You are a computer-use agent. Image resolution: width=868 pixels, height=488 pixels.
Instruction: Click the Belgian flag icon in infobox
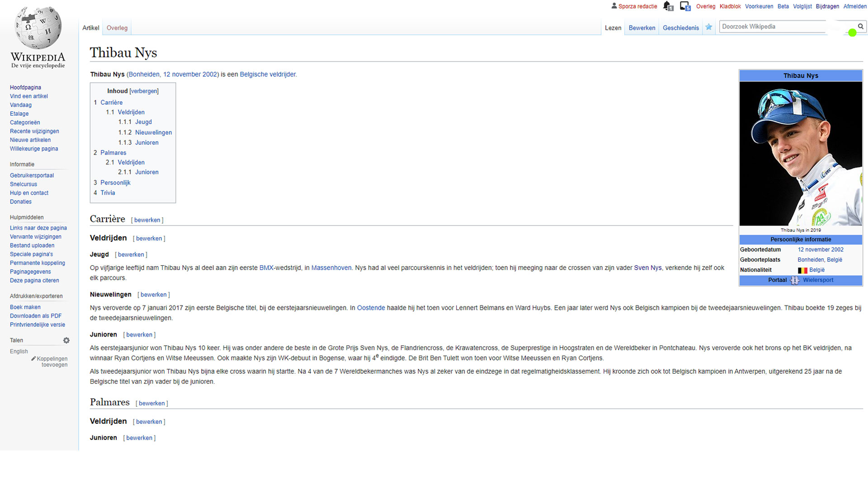click(802, 270)
